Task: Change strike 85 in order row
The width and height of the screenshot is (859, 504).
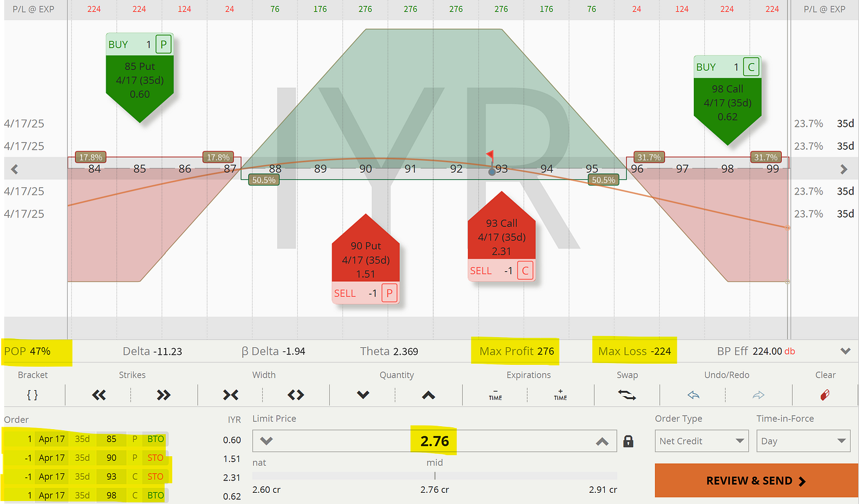Action: (112, 439)
